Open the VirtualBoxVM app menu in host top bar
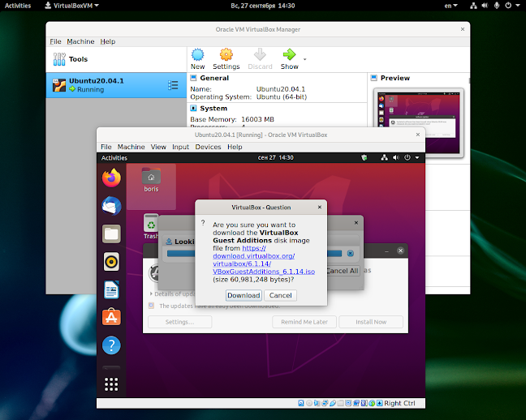 click(71, 6)
